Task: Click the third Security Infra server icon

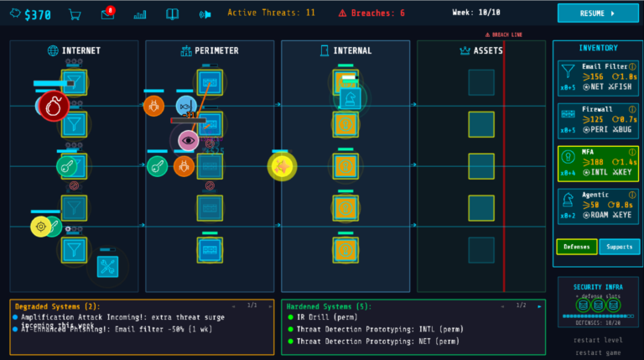Action: click(614, 305)
